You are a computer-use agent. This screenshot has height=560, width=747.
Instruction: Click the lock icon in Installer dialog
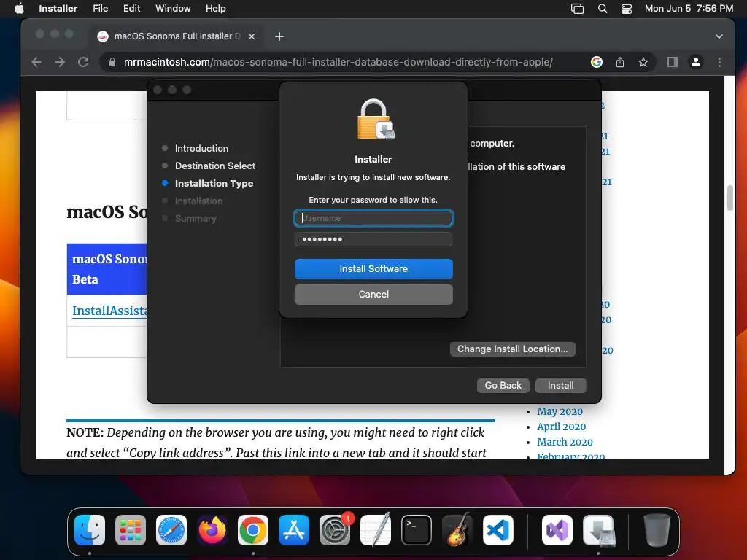tap(376, 119)
